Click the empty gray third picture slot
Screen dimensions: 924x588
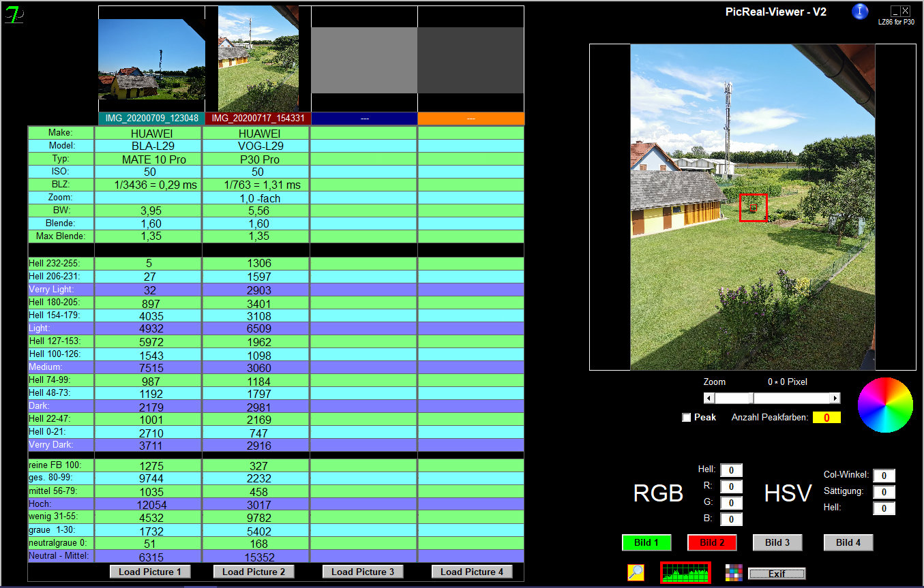click(x=364, y=59)
